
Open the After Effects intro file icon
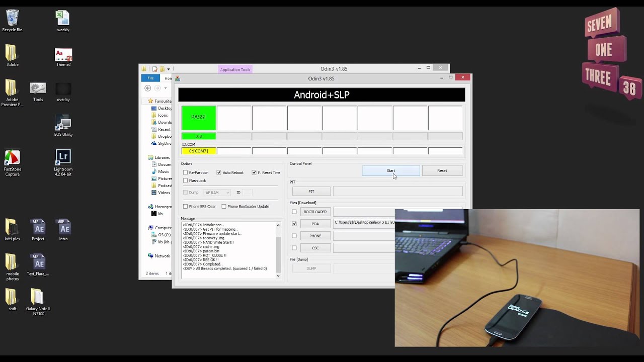(x=63, y=230)
